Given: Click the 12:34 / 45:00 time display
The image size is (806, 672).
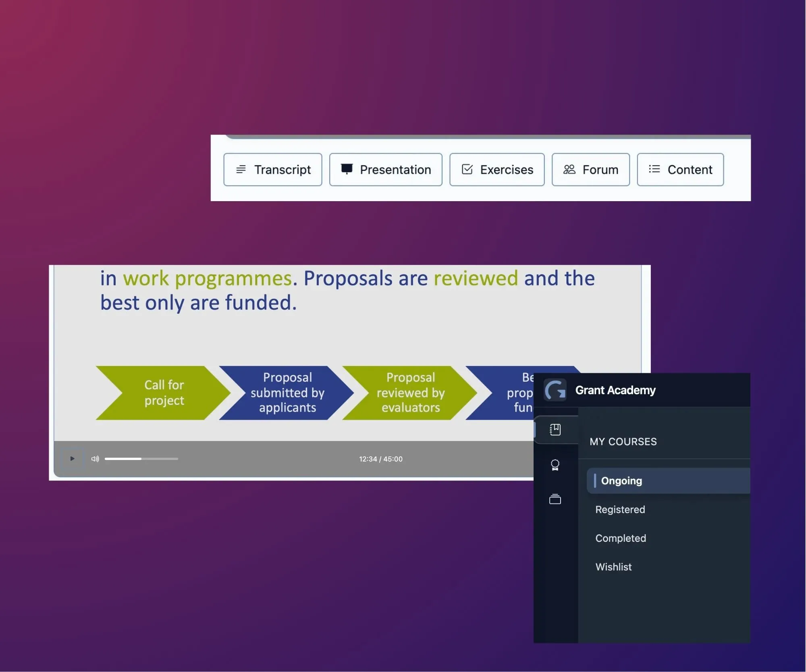Looking at the screenshot, I should 380,459.
